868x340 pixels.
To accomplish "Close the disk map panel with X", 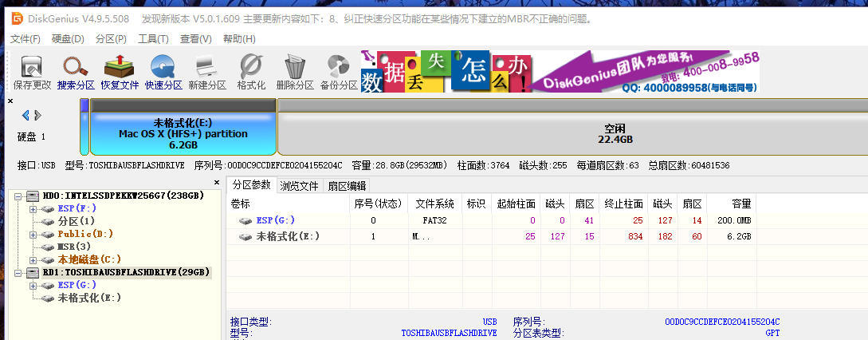I will click(x=10, y=101).
